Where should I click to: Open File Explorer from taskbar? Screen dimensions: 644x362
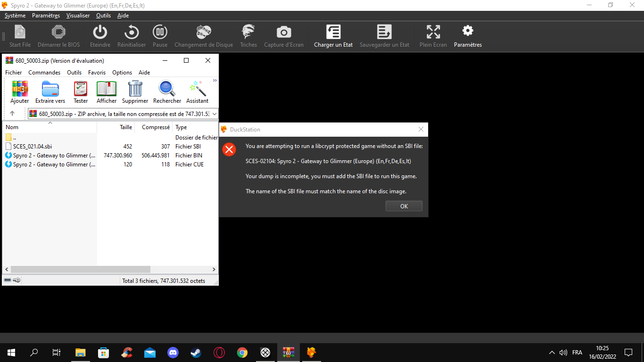(81, 352)
